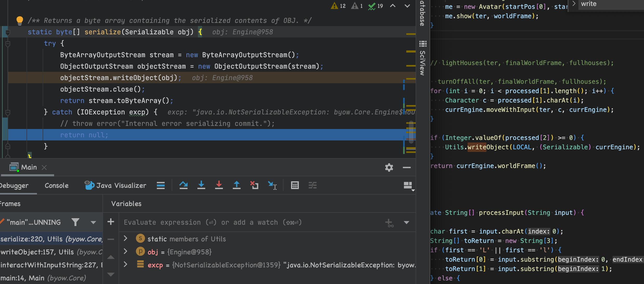The width and height of the screenshot is (644, 284).
Task: Click the Drop Frame icon
Action: click(x=254, y=185)
